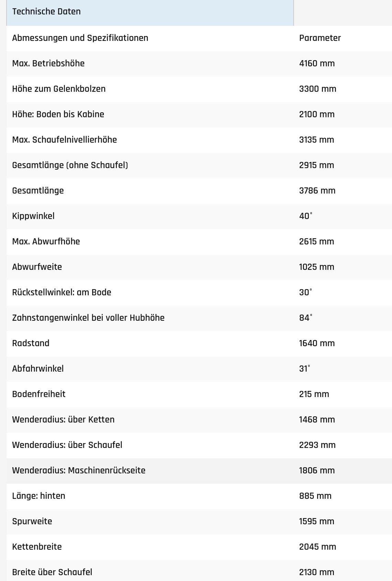This screenshot has height=581, width=392.
Task: Click the Spurweite row label
Action: 32,521
